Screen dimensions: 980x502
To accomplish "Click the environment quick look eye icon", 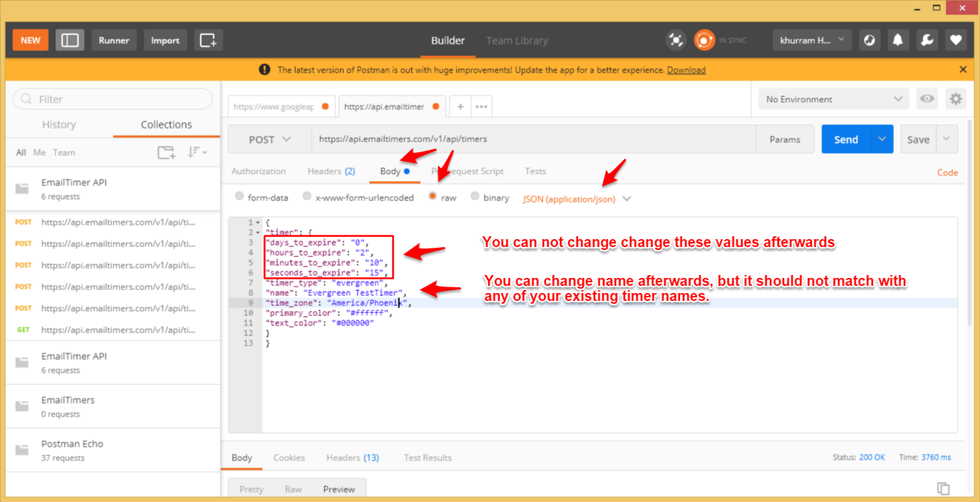I will (x=927, y=99).
